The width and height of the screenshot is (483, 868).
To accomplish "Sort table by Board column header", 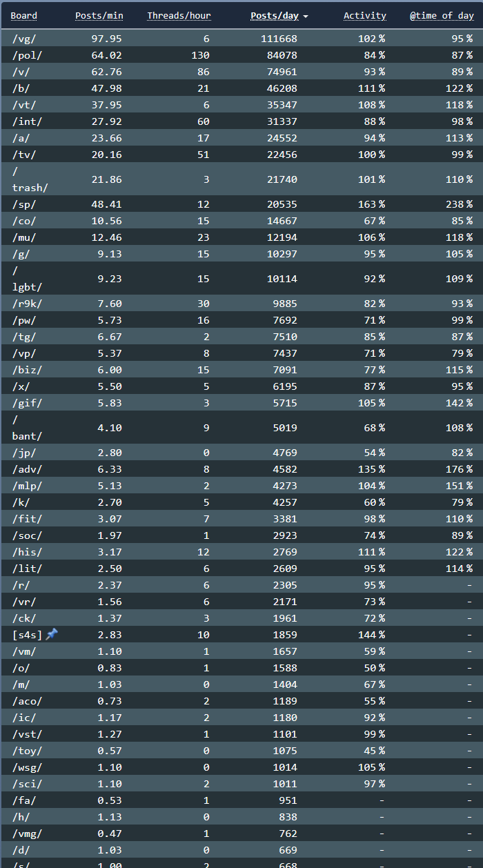I will tap(24, 15).
